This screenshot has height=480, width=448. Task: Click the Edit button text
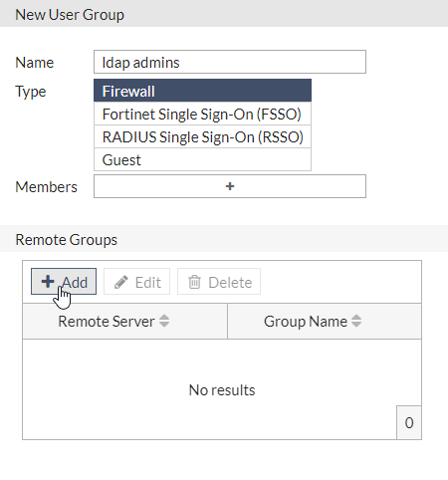148,283
